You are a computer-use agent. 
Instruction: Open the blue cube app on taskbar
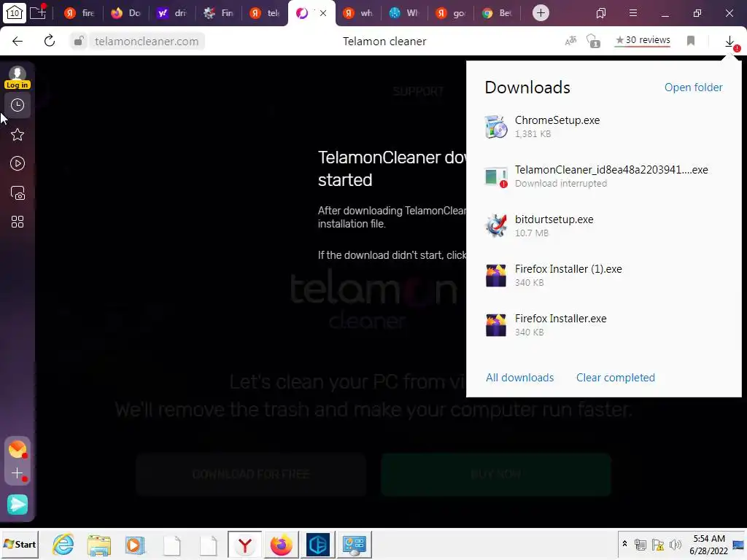point(318,545)
